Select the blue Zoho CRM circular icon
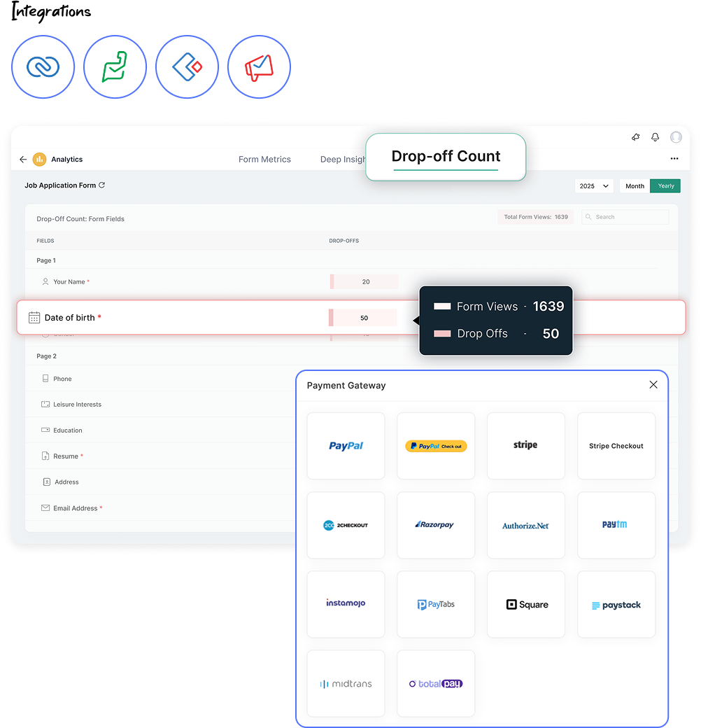Screen dimensions: 701x728 click(x=43, y=66)
